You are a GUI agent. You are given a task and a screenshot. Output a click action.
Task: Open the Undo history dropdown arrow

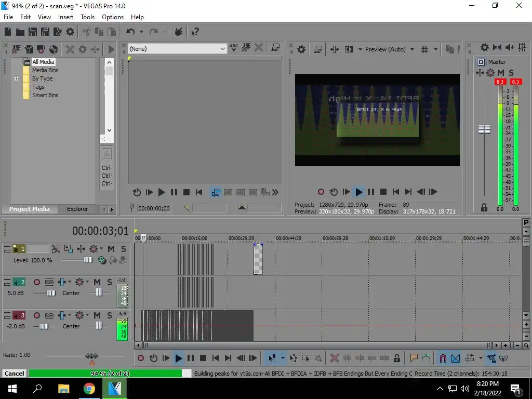(141, 32)
